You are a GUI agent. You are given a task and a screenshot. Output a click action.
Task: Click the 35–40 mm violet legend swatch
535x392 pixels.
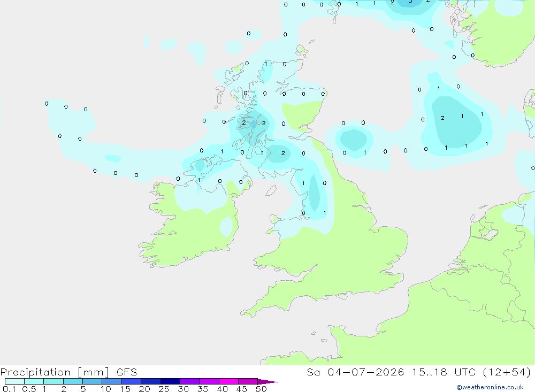coord(209,381)
